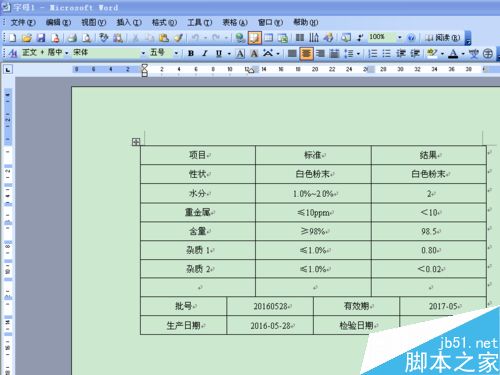The width and height of the screenshot is (500, 375).
Task: Apply numbered list formatting
Action: coord(372,53)
